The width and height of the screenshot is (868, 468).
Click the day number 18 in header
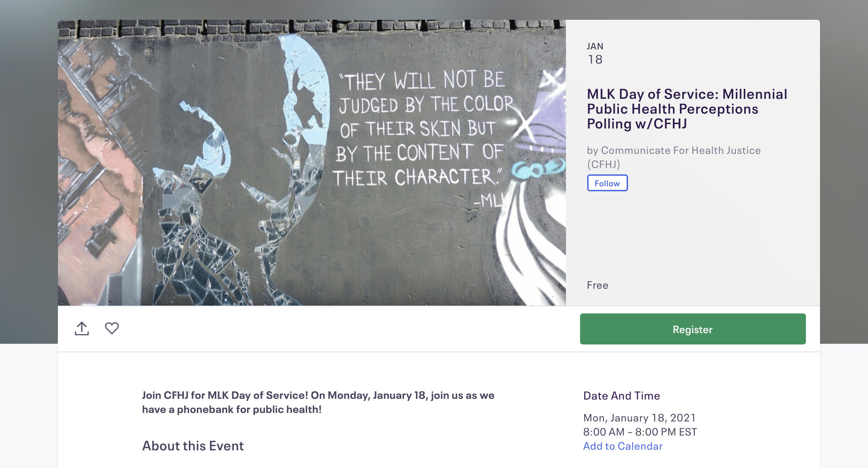pos(595,60)
